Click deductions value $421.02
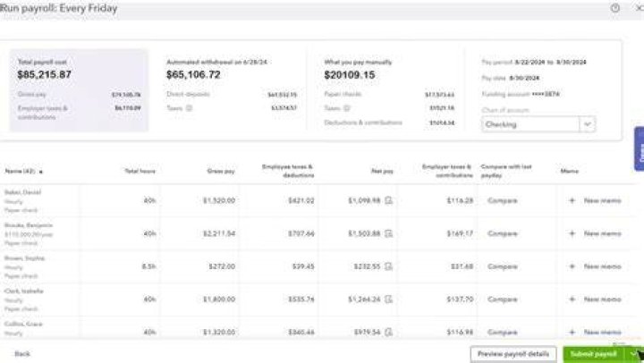 (x=301, y=200)
